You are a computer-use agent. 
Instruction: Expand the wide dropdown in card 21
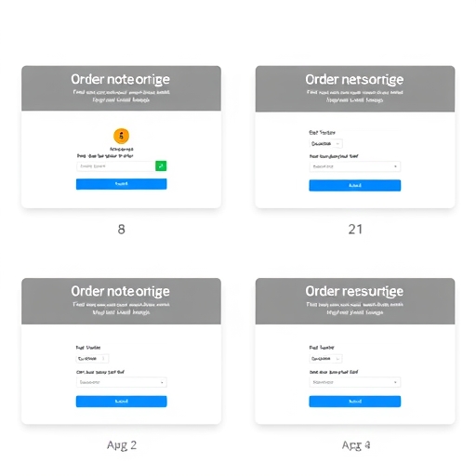coord(355,166)
